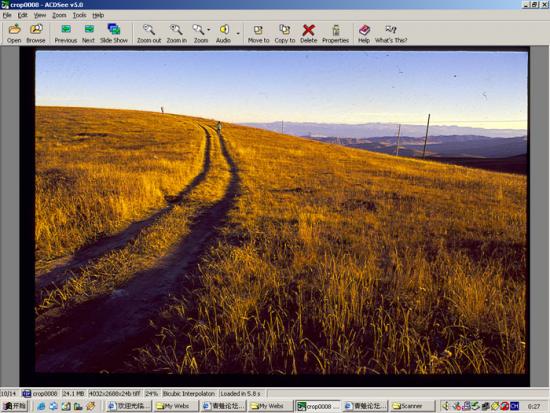
Task: Open the Zoom menu
Action: [x=59, y=15]
